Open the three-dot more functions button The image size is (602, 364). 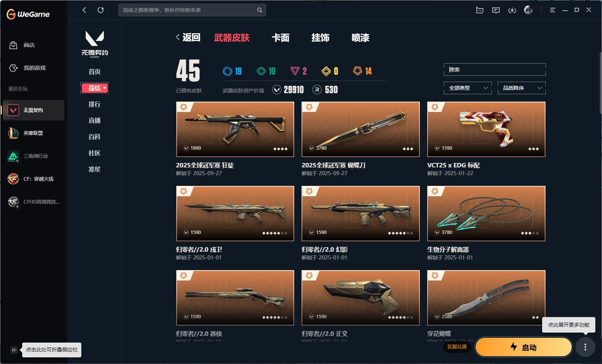pos(585,347)
